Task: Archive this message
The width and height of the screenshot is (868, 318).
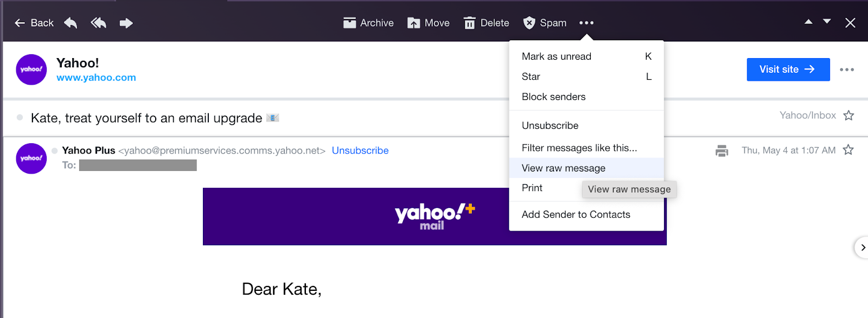Action: [x=368, y=23]
